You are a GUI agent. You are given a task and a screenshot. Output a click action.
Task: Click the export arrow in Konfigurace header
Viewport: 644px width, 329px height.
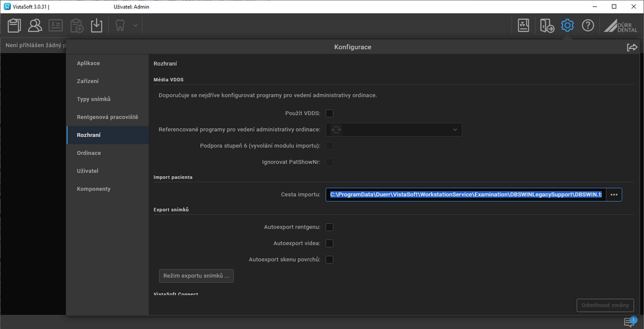(632, 47)
